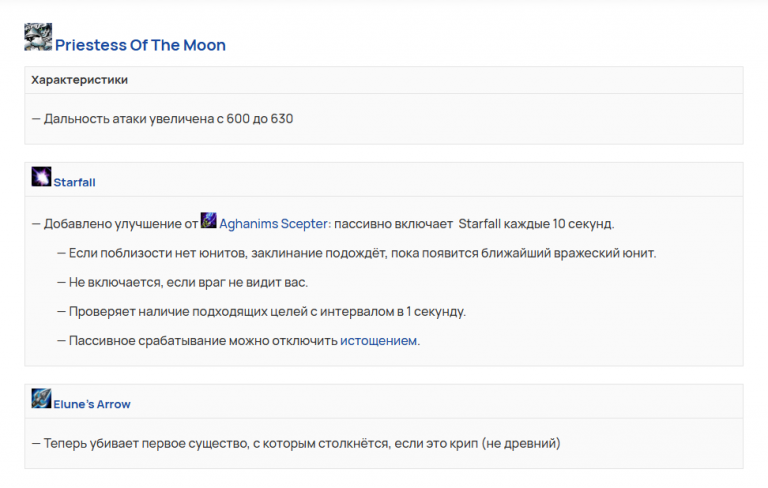Click the Priestess Of The Moon hero portrait
Screen dimensions: 768x488
click(38, 37)
